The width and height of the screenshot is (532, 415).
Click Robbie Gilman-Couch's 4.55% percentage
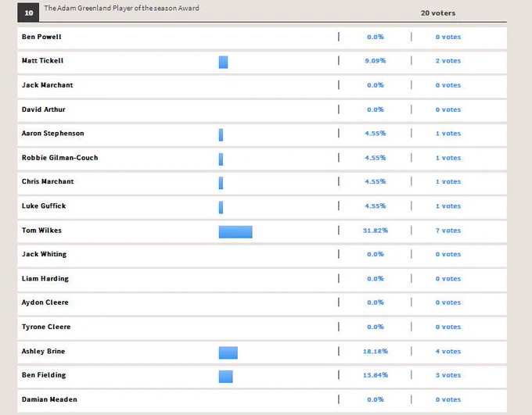tap(376, 158)
